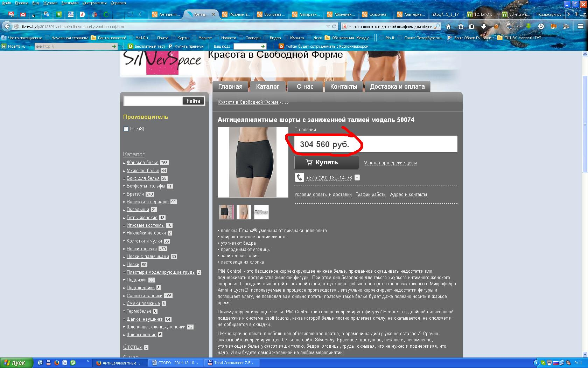Viewport: 588px width, 368px height.
Task: Click the search magnifier icon in search box
Action: 437,26
